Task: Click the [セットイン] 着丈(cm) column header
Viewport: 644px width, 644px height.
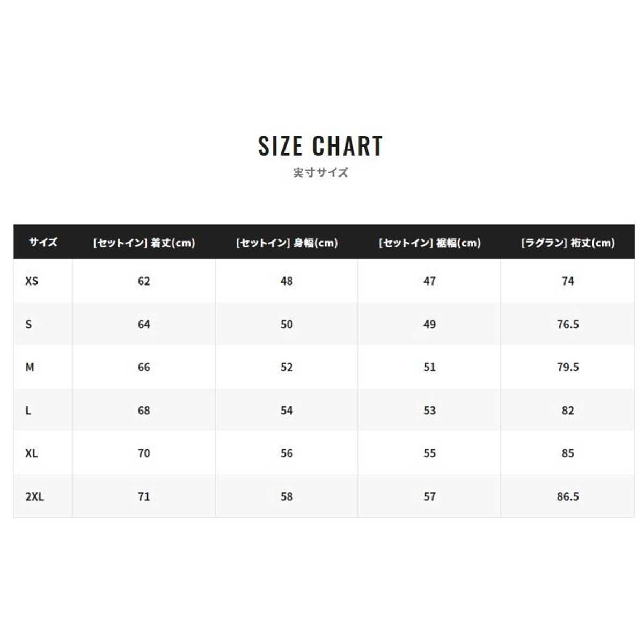Action: pos(144,243)
